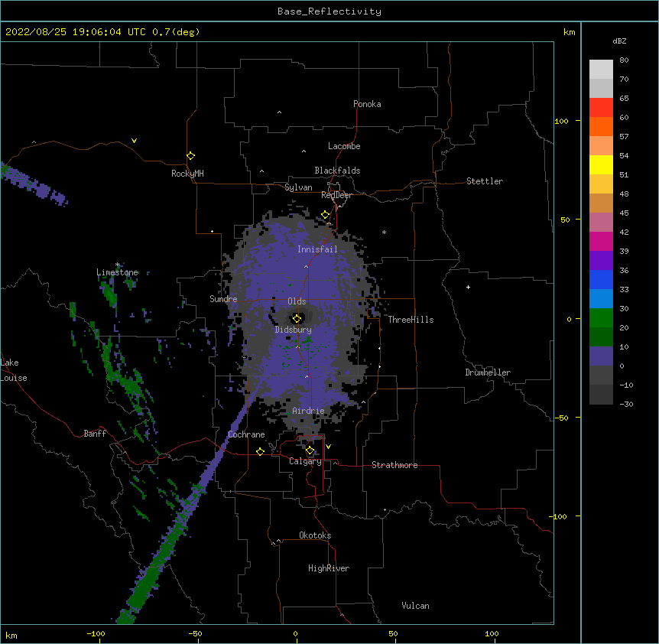Click the Didsbury city label

pos(294,330)
